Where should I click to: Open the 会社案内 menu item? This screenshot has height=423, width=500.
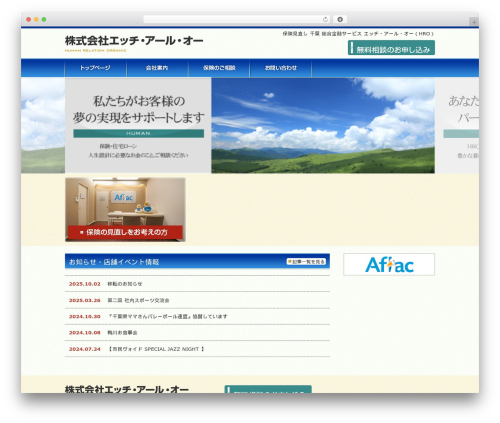click(x=157, y=68)
